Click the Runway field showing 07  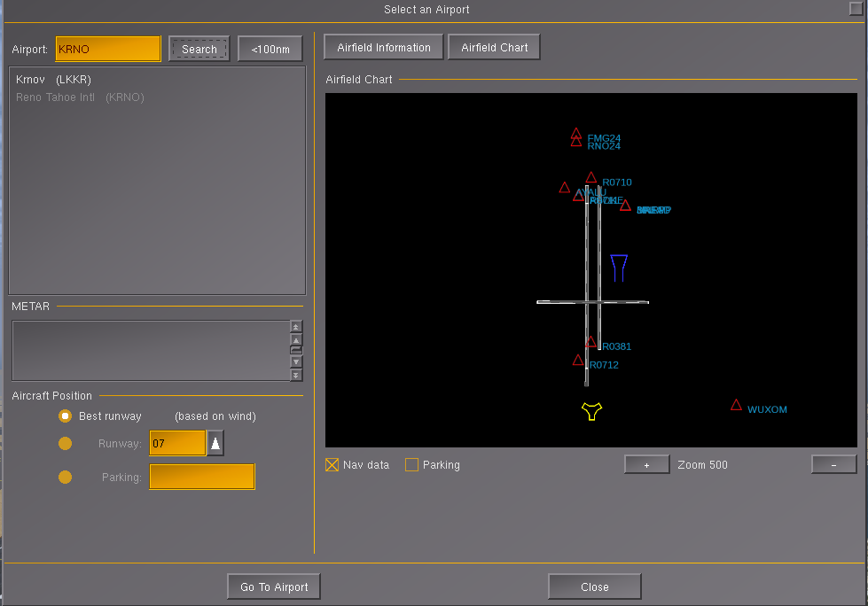177,443
